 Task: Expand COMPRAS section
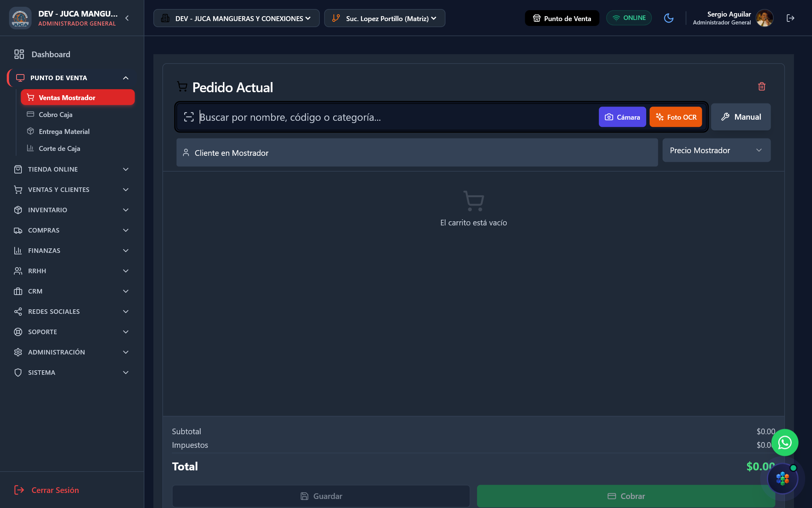click(x=71, y=230)
